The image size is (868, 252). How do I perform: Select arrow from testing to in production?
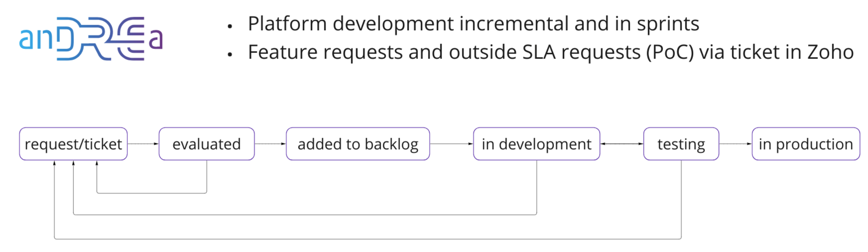(x=735, y=144)
